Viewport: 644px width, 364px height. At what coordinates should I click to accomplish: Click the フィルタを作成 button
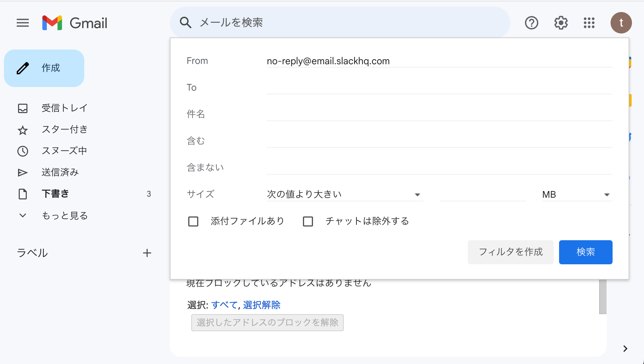coord(511,252)
